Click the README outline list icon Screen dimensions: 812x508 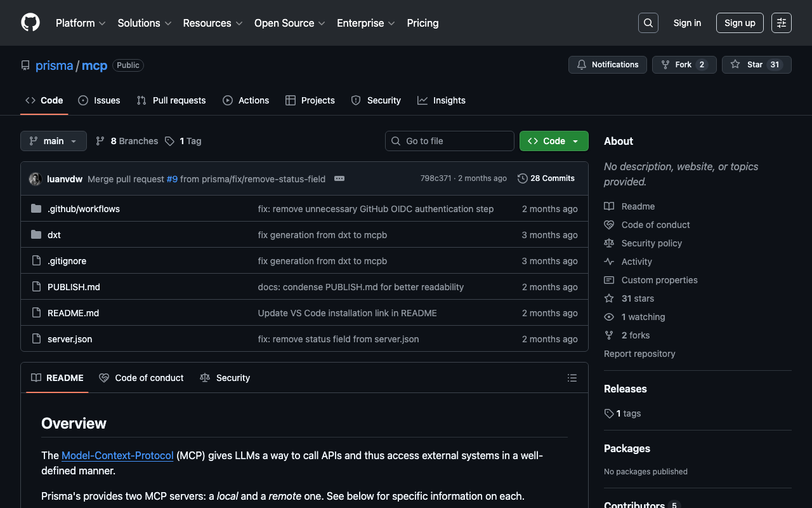tap(572, 378)
